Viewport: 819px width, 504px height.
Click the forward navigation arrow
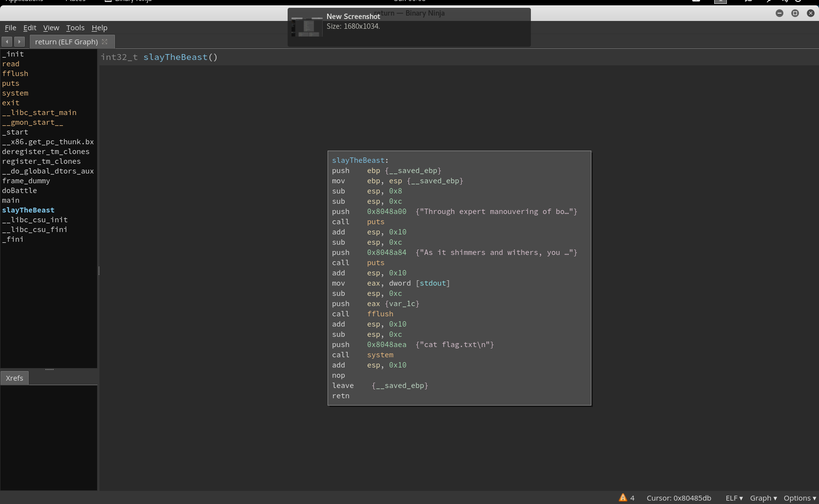click(19, 42)
